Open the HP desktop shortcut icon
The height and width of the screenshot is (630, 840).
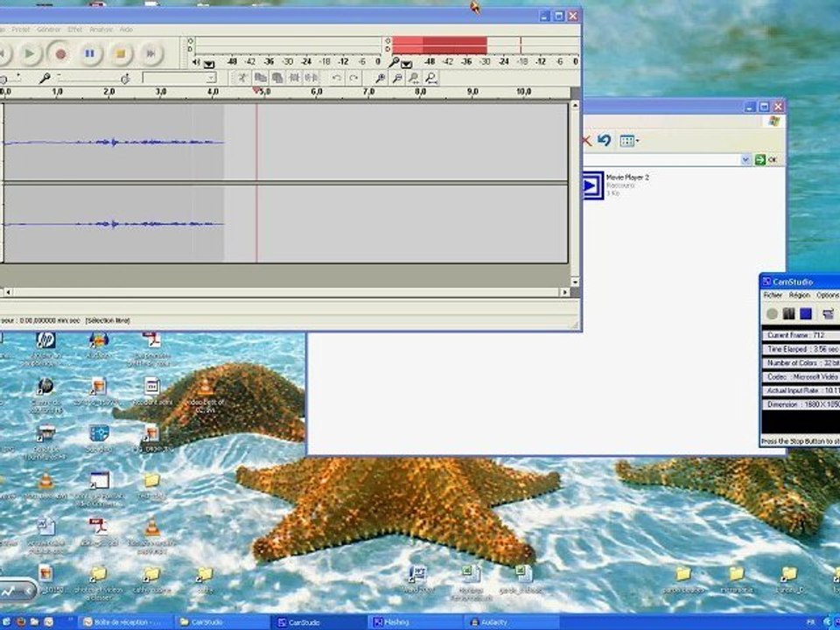pos(45,340)
